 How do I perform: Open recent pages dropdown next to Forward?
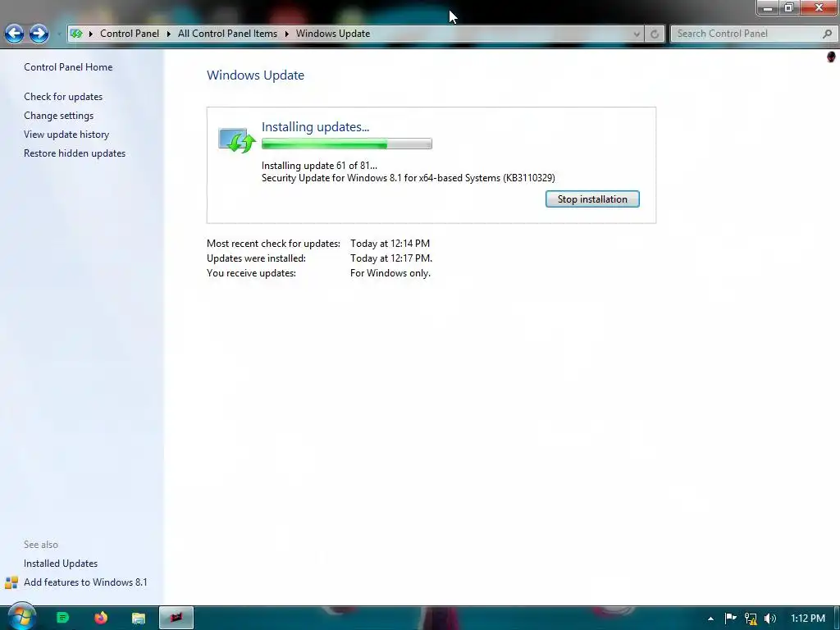coord(58,34)
